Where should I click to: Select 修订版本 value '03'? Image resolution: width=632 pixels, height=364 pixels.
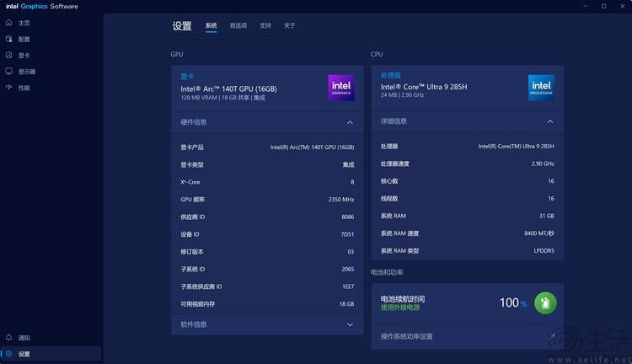pyautogui.click(x=351, y=252)
